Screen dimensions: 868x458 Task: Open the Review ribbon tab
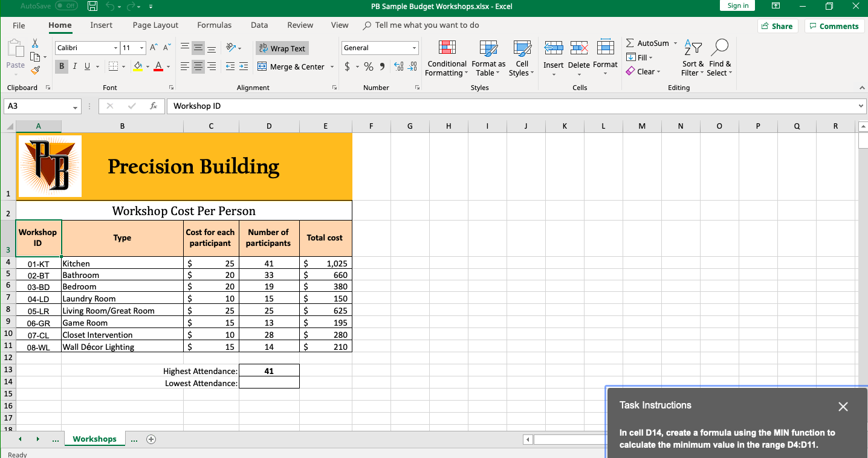(x=300, y=25)
